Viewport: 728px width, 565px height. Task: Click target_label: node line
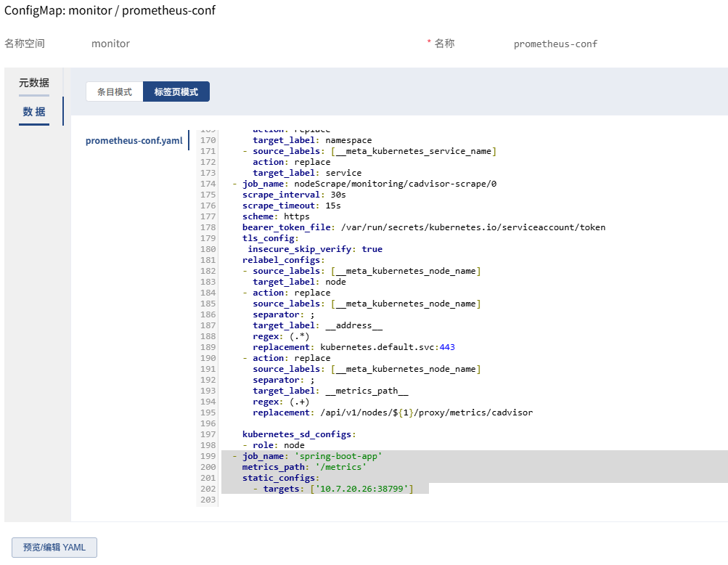[300, 282]
